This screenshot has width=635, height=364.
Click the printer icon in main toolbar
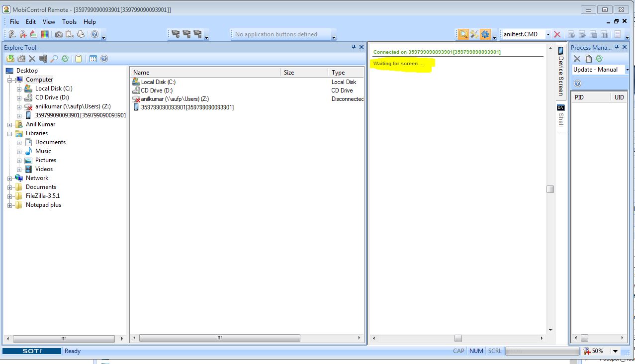pyautogui.click(x=81, y=34)
